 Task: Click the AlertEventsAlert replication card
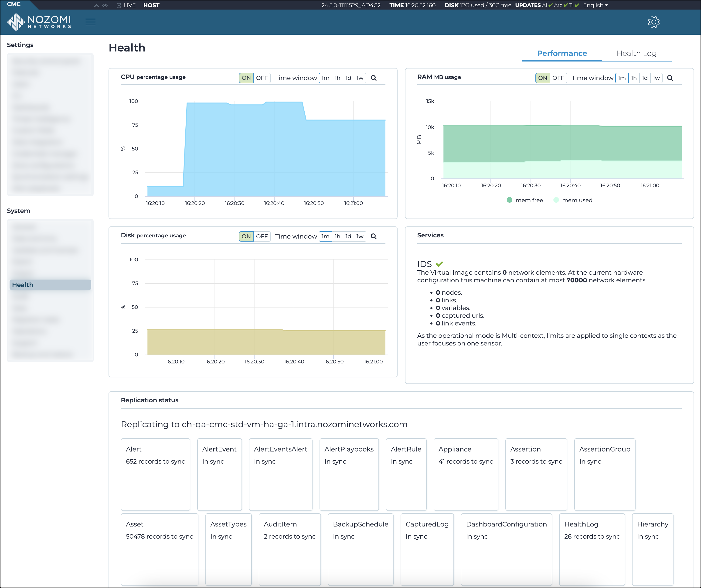point(281,475)
